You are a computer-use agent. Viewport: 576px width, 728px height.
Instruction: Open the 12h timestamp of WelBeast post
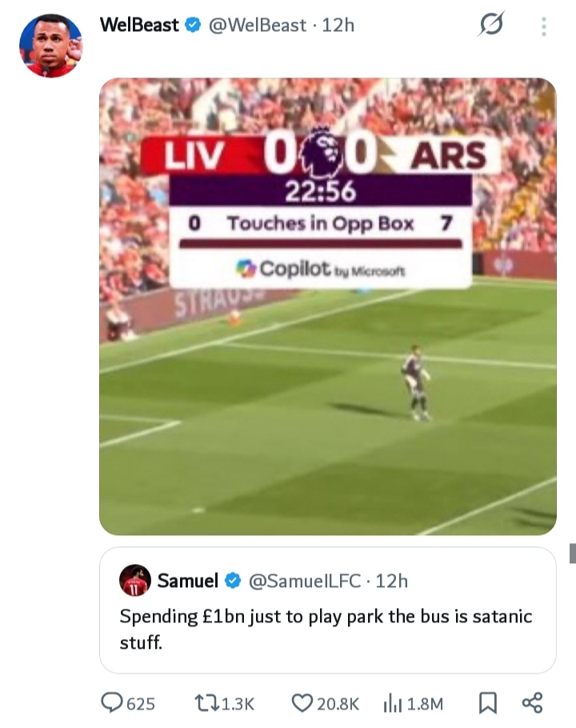coord(338,25)
